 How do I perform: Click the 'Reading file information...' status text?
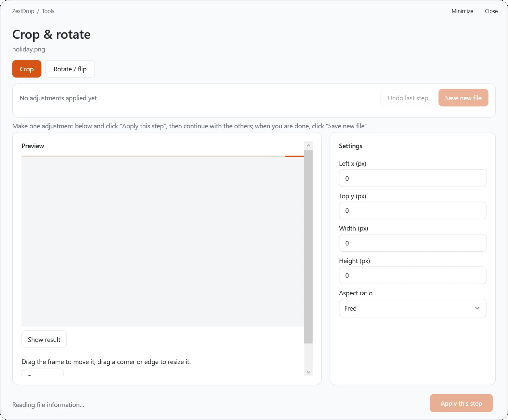pyautogui.click(x=48, y=405)
